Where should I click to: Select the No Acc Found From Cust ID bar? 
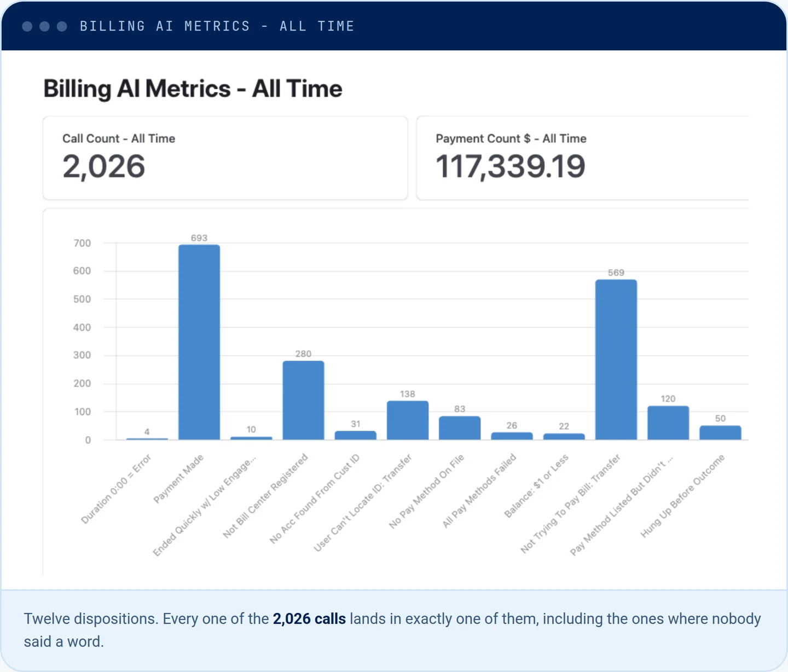click(x=356, y=436)
